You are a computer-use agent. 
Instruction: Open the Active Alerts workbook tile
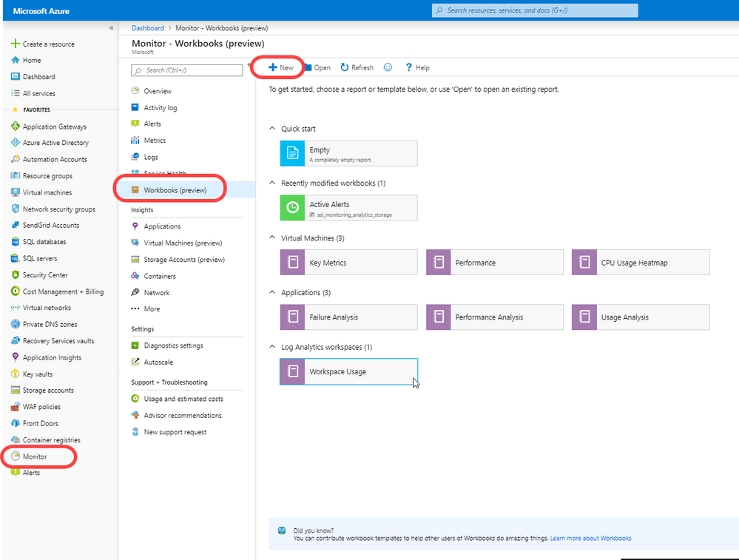click(x=348, y=208)
